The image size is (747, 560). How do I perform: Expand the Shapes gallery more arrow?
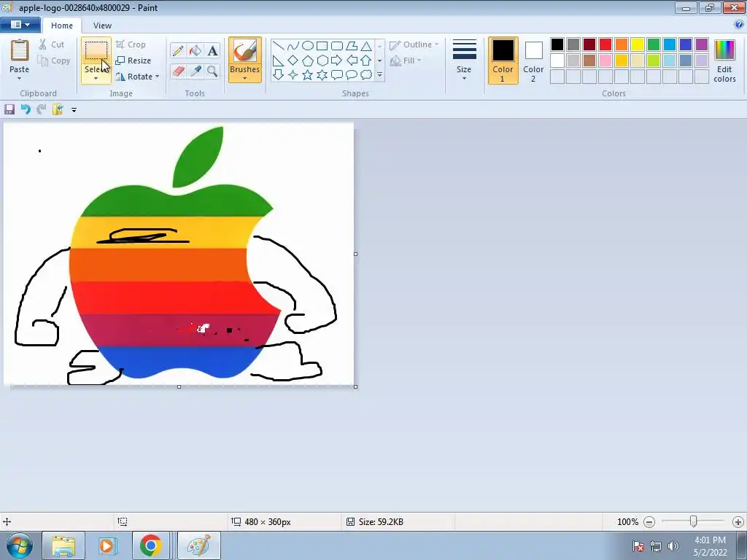tap(379, 75)
